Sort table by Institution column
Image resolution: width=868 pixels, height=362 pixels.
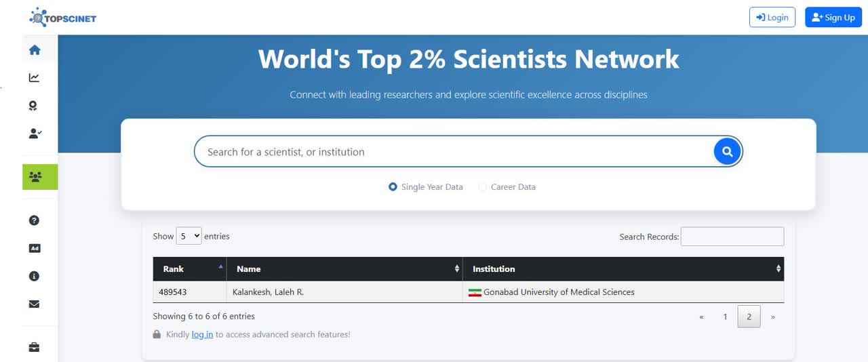click(623, 269)
